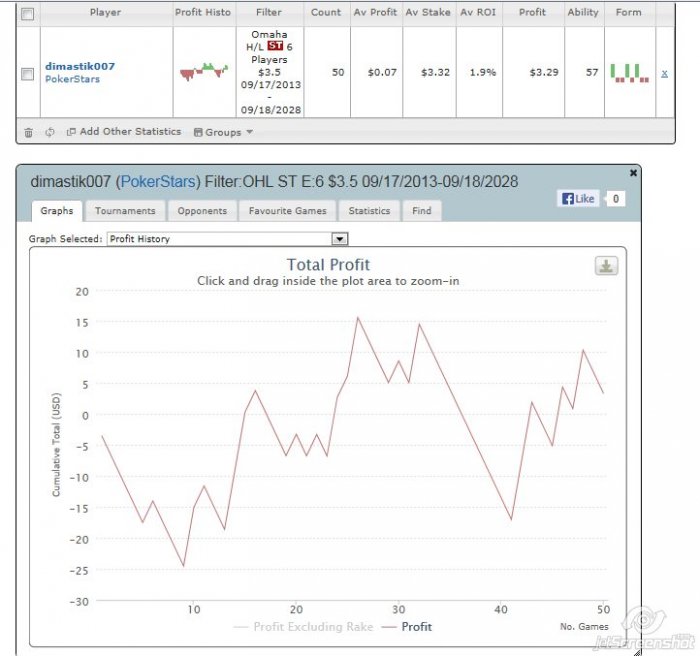
Task: Sort by the Form column header
Action: click(629, 13)
